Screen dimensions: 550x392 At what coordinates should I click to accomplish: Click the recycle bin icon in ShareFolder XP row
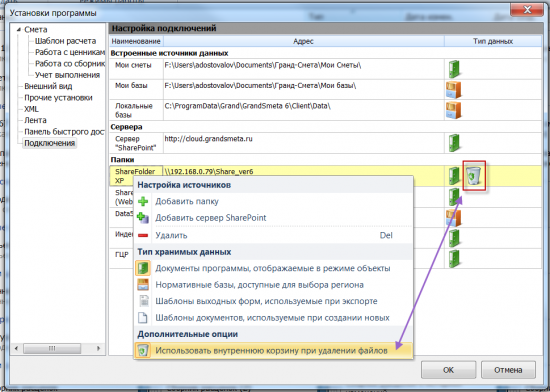point(474,176)
